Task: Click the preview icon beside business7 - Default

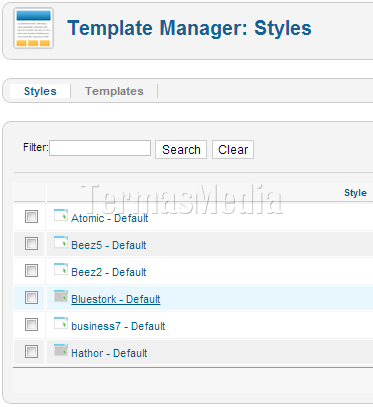Action: [61, 323]
